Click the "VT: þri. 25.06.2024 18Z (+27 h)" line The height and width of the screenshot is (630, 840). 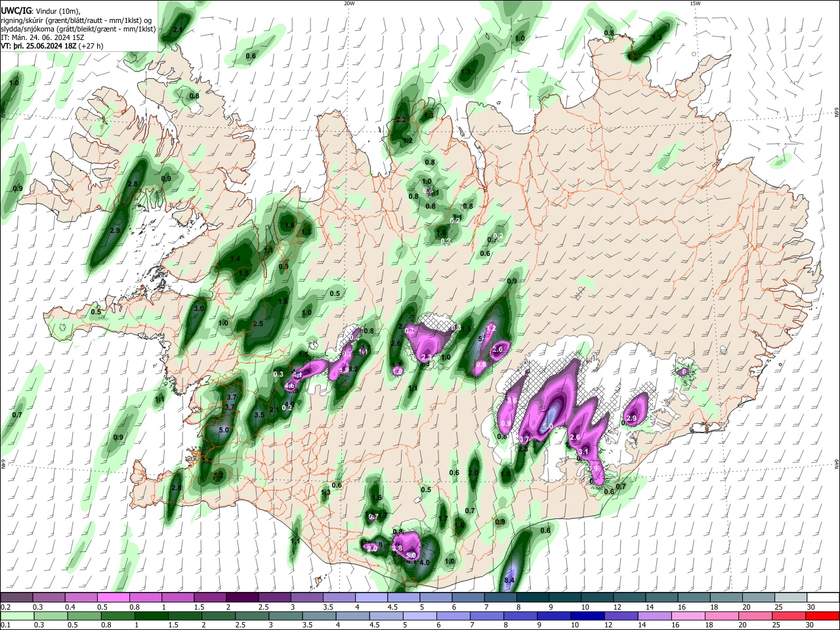click(52, 47)
